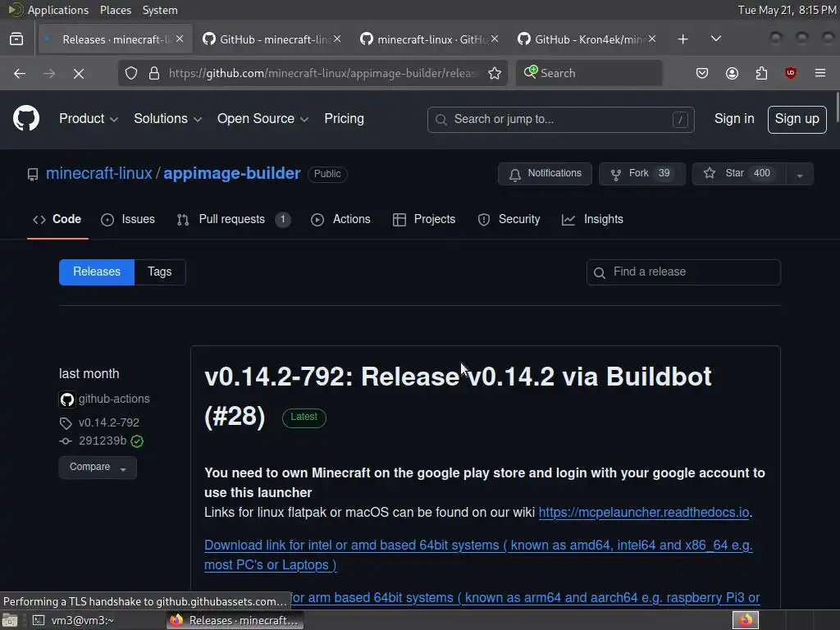Click the amd64 download link

pos(478,555)
